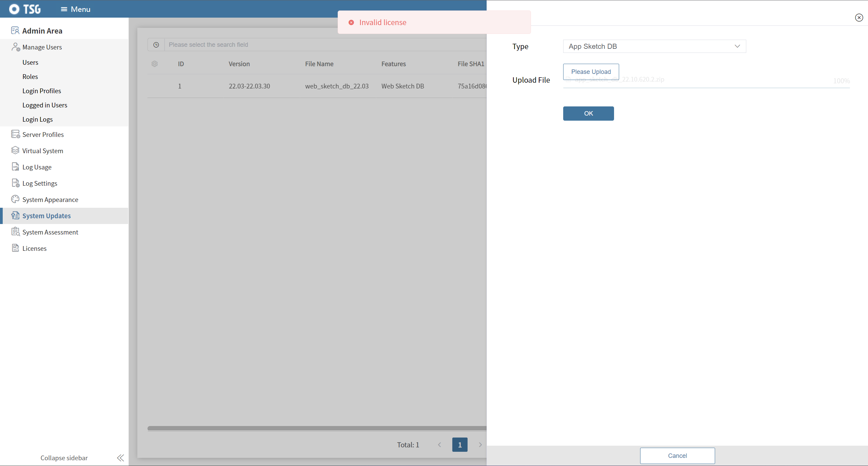Collapse sidebar using double chevron

coord(120,458)
